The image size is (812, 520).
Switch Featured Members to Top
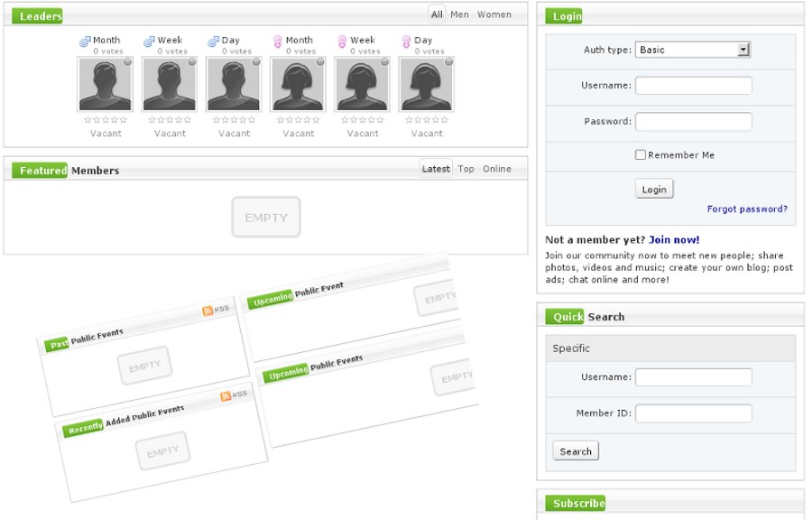click(466, 169)
